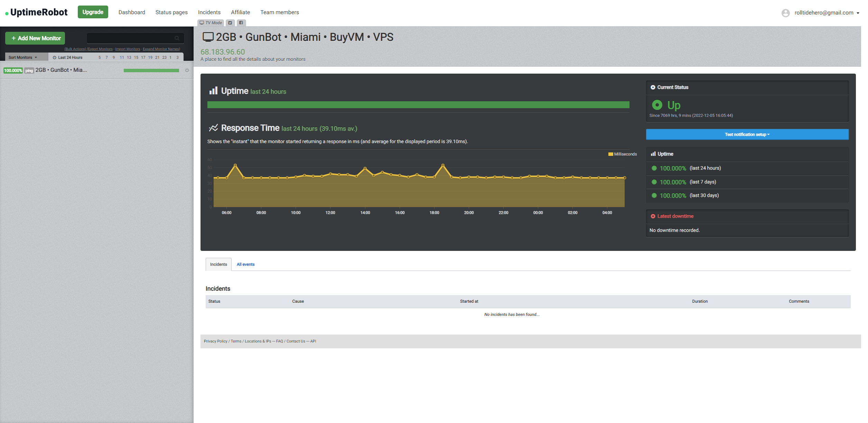The height and width of the screenshot is (423, 868).
Task: Open the Twitter share icon
Action: [230, 23]
